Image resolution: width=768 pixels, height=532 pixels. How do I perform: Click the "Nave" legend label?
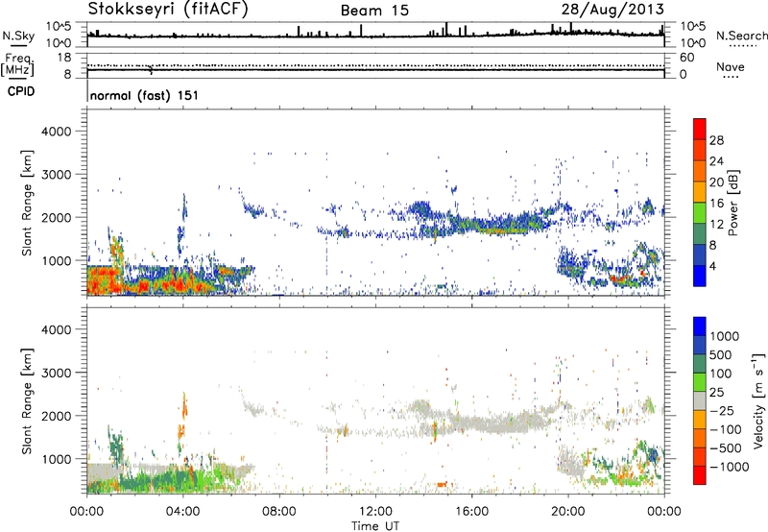[731, 66]
